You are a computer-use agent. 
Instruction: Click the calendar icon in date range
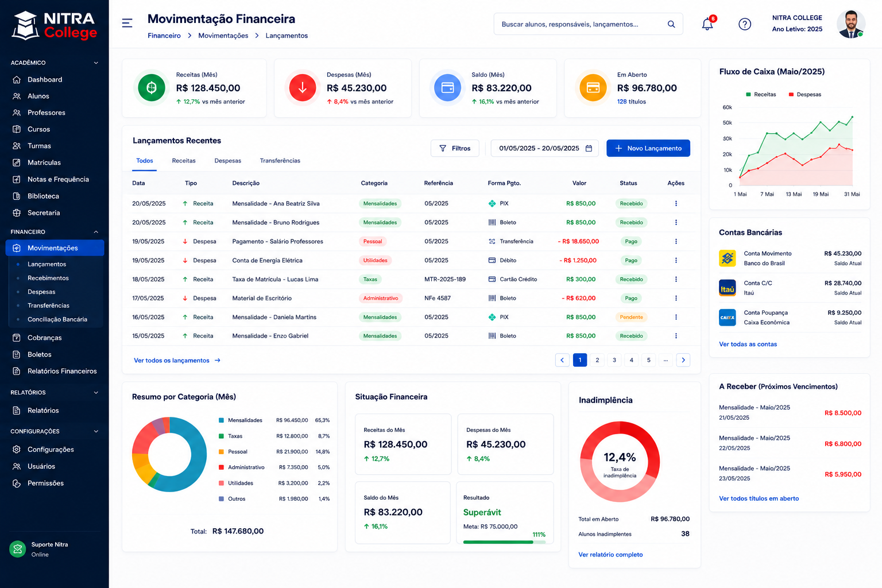click(589, 148)
